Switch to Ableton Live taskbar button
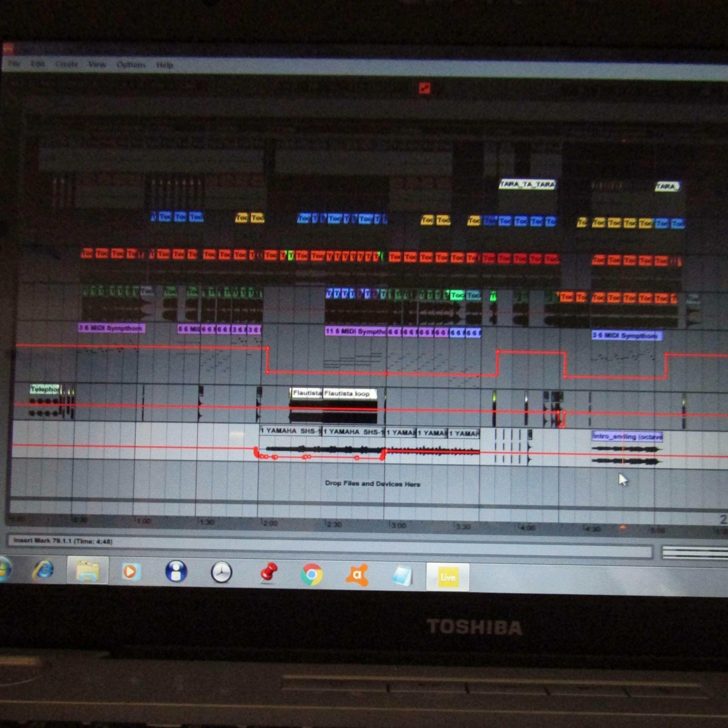 (x=448, y=577)
